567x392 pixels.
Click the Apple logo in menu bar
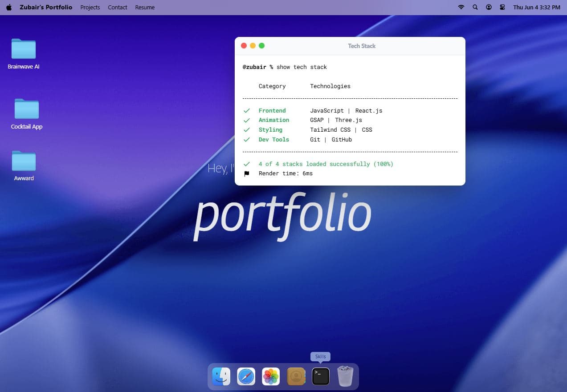coord(9,7)
